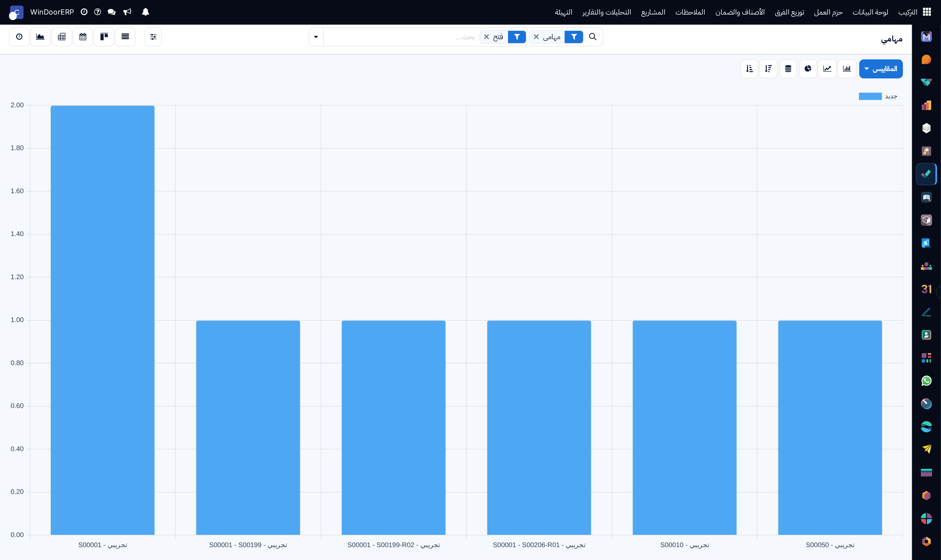Image resolution: width=941 pixels, height=560 pixels.
Task: Expand the المقاييس measures dropdown
Action: 881,69
